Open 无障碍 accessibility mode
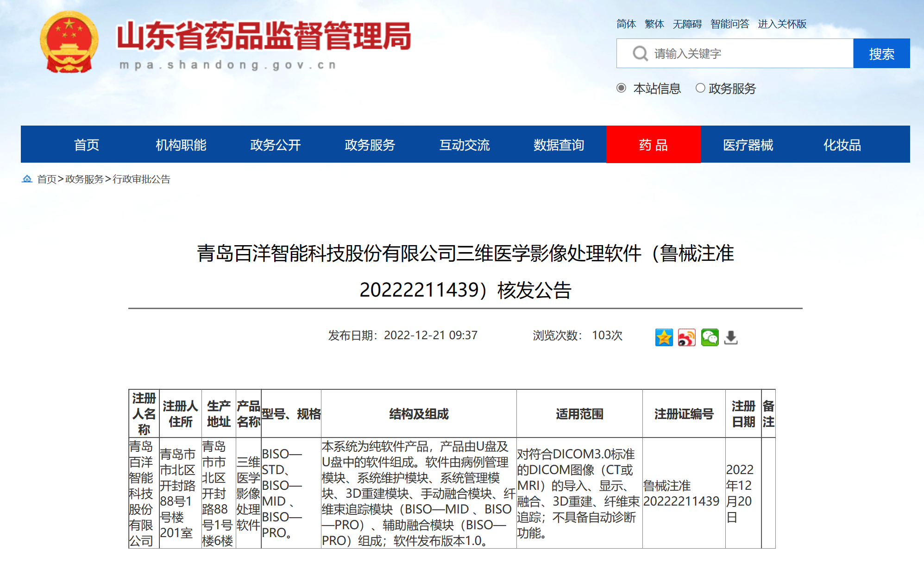This screenshot has height=570, width=924. pyautogui.click(x=687, y=24)
